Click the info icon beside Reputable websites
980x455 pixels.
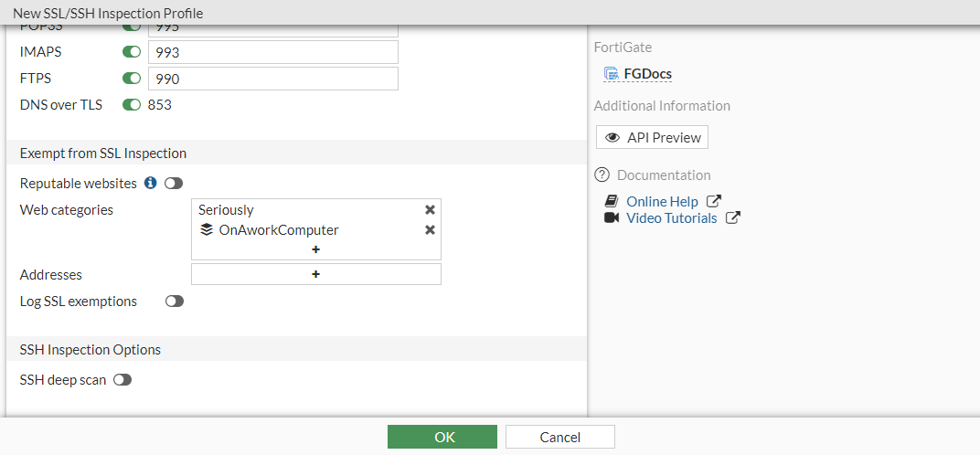[151, 184]
